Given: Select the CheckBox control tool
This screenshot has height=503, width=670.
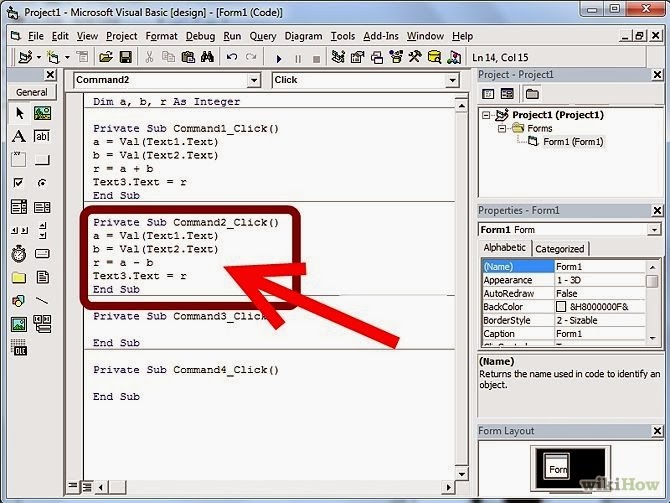Looking at the screenshot, I should coord(19,183).
